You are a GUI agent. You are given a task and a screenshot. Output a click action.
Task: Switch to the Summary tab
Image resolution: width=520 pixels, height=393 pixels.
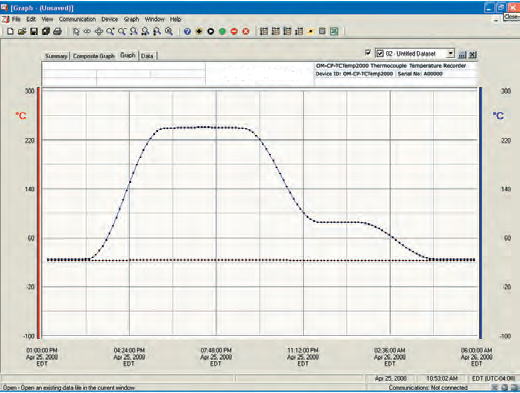(x=56, y=56)
